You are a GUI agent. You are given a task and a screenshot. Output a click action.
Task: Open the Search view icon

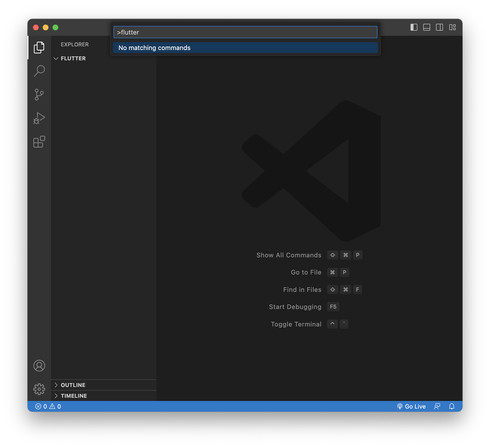click(39, 71)
